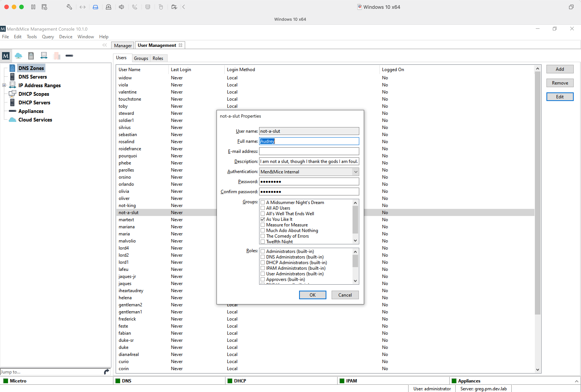Click the appliance bar icon in sidebar toolbar
The width and height of the screenshot is (581, 392).
click(69, 55)
